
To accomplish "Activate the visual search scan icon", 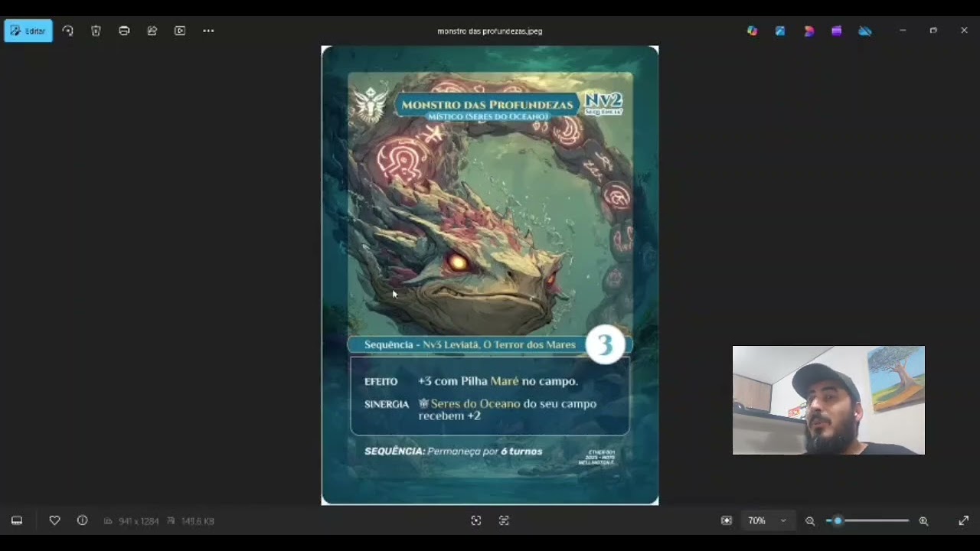I will (476, 520).
